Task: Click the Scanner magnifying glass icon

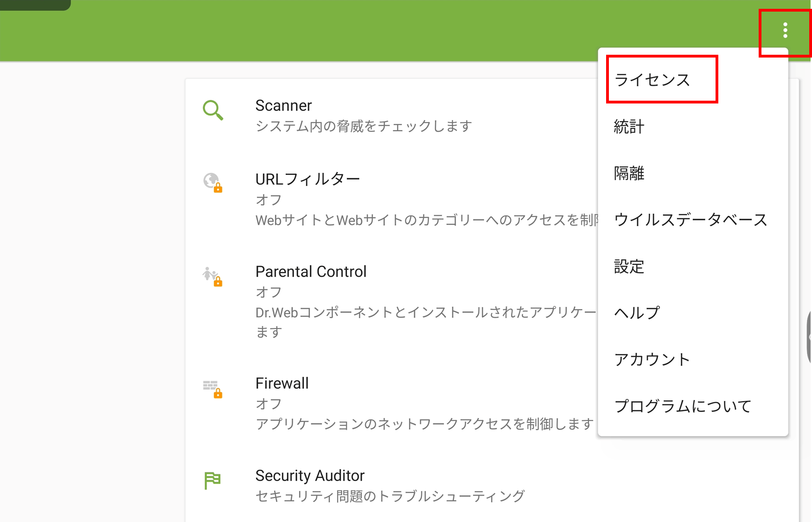Action: tap(213, 110)
